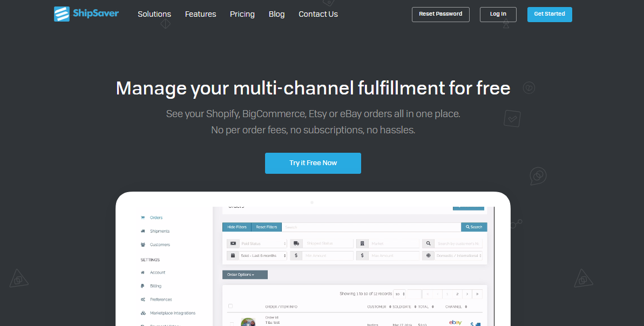
Task: Jump to last page with double right arrow
Action: click(x=477, y=294)
